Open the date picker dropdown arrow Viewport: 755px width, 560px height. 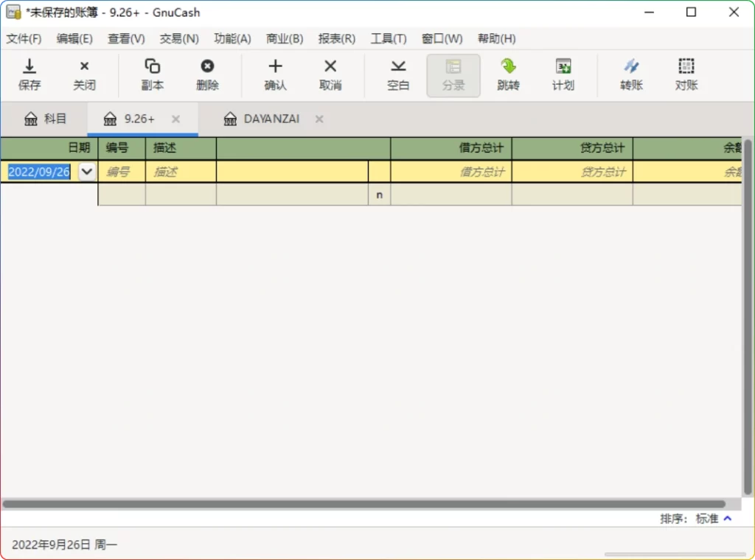[86, 171]
